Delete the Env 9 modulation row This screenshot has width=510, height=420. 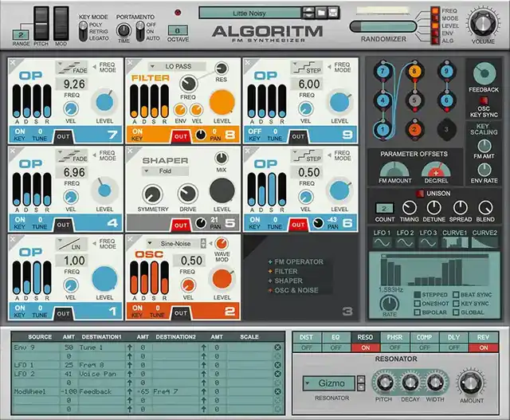point(277,347)
